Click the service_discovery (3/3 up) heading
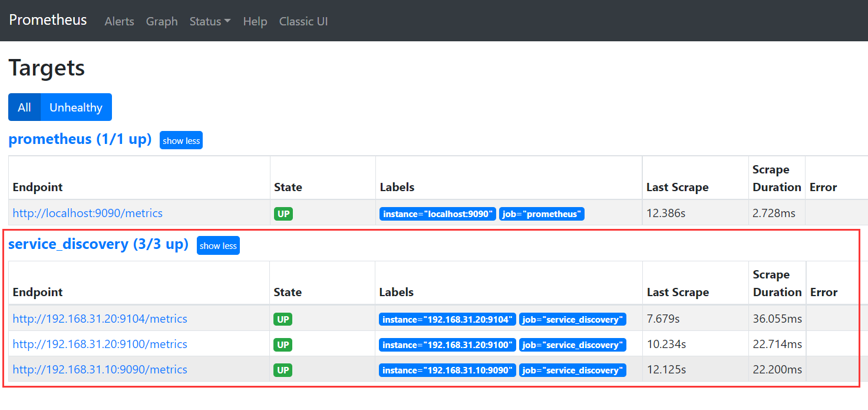Viewport: 868px width, 410px height. tap(98, 244)
